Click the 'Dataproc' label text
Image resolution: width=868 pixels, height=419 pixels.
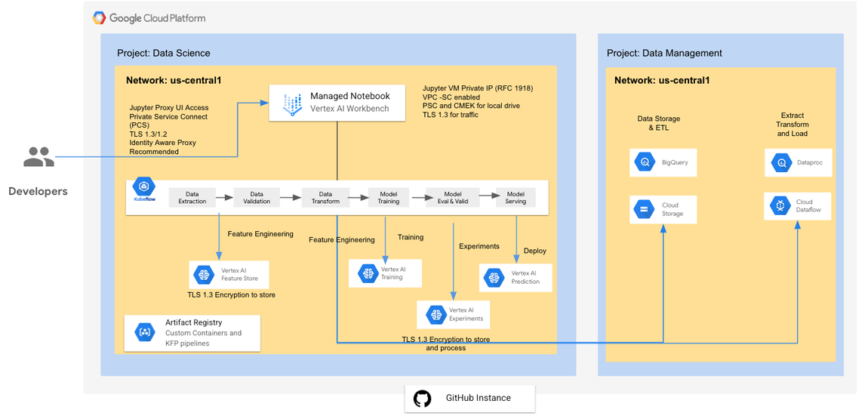[810, 163]
